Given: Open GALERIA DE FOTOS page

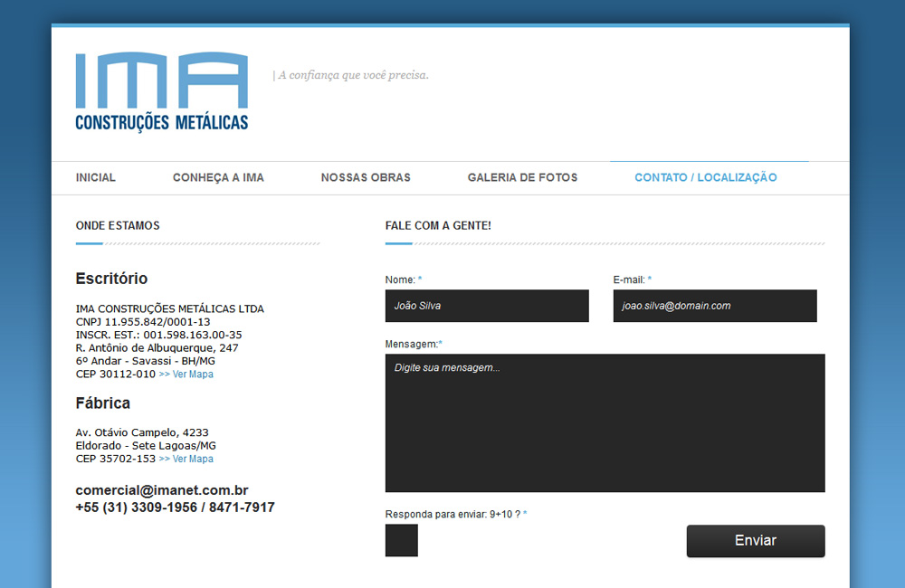Looking at the screenshot, I should coord(522,177).
